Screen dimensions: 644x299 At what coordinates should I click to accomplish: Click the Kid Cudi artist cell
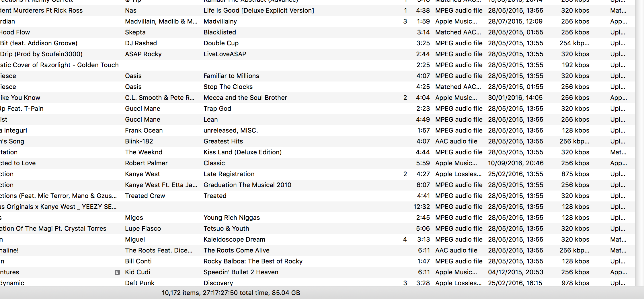(x=138, y=272)
